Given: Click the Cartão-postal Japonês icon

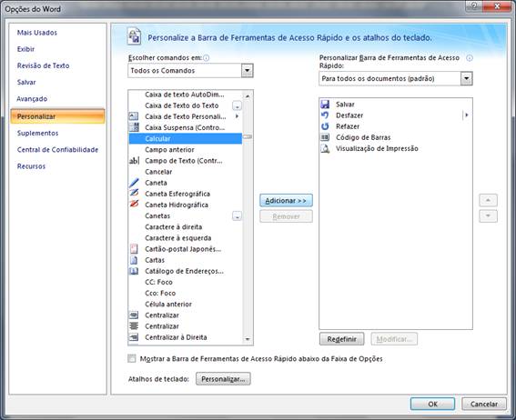Looking at the screenshot, I should [134, 249].
